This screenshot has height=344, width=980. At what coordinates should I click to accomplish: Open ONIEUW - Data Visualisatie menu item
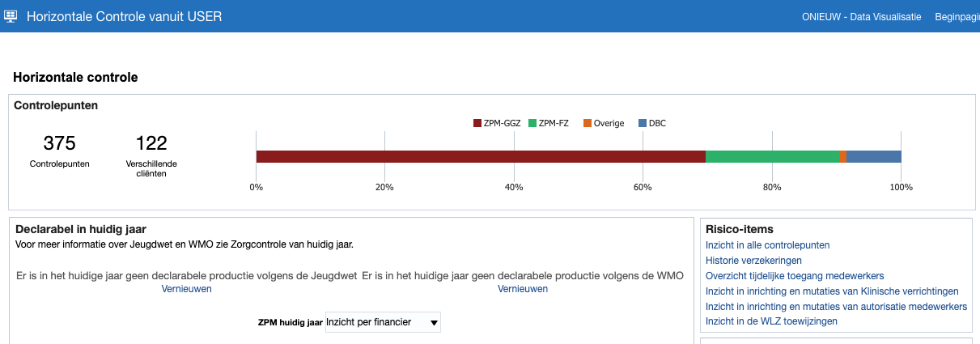click(x=861, y=16)
